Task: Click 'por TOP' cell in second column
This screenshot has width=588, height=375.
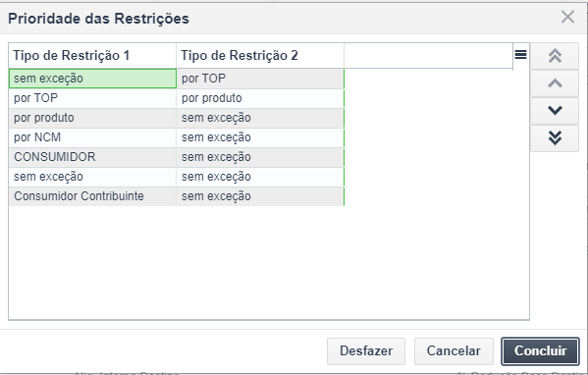Action: tap(260, 79)
